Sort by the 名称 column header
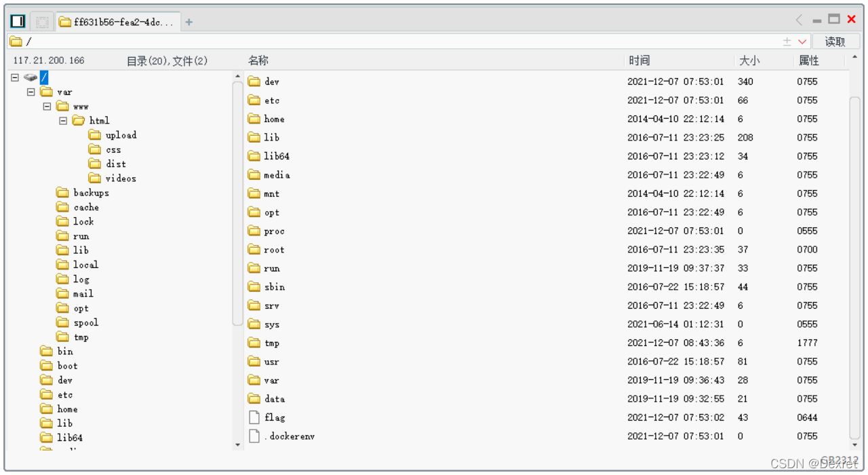This screenshot has width=868, height=475. click(x=258, y=60)
